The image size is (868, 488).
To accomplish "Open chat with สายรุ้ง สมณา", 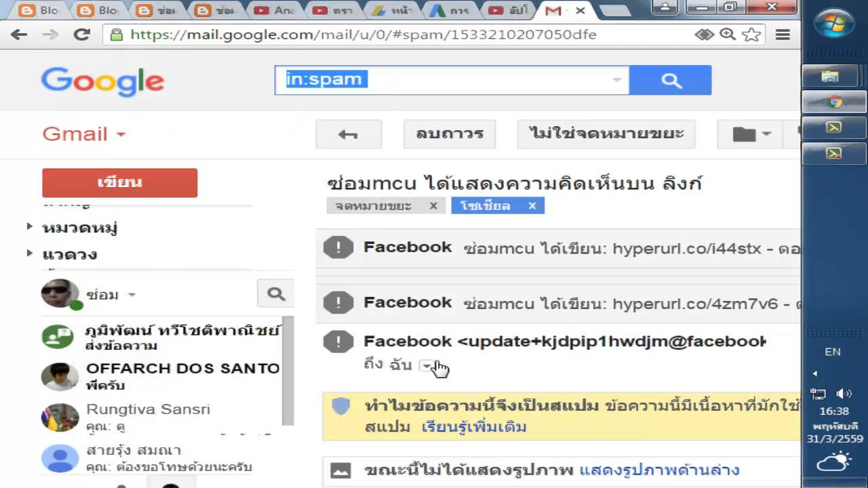I will click(x=160, y=458).
